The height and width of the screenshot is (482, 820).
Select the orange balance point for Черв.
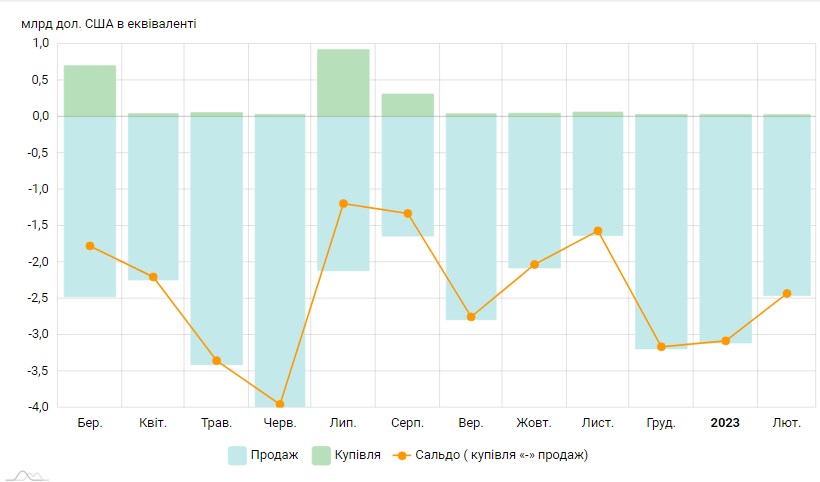tap(280, 404)
